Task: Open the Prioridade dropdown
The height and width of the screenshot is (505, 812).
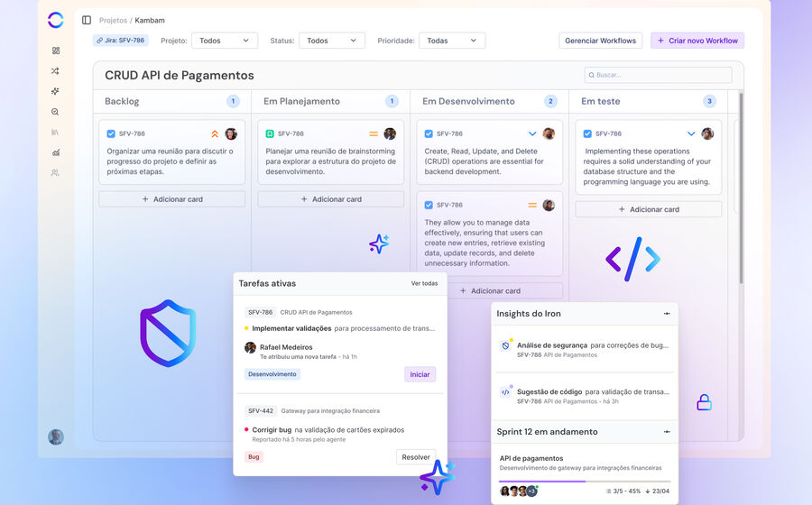Action: click(452, 41)
